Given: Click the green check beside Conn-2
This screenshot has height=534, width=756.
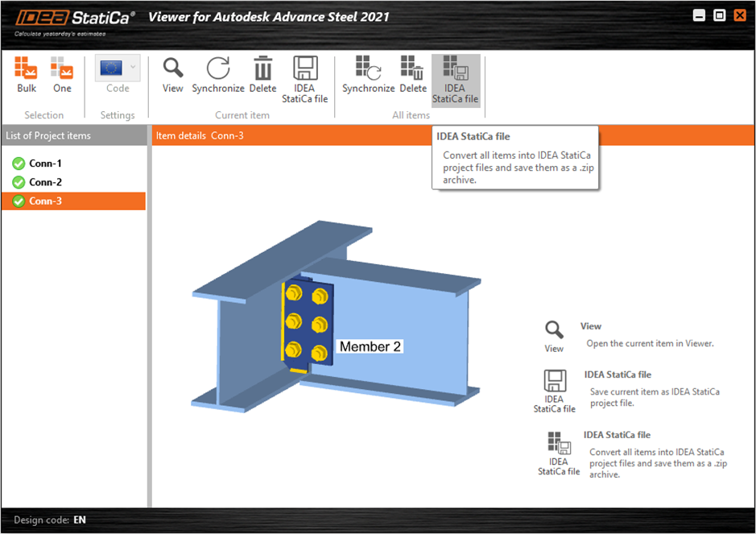Looking at the screenshot, I should [18, 182].
